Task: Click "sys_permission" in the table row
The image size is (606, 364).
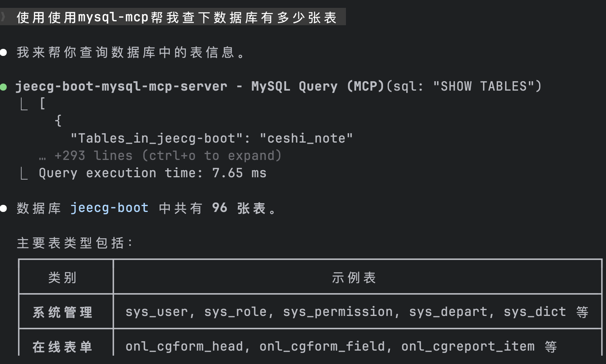Action: [338, 312]
